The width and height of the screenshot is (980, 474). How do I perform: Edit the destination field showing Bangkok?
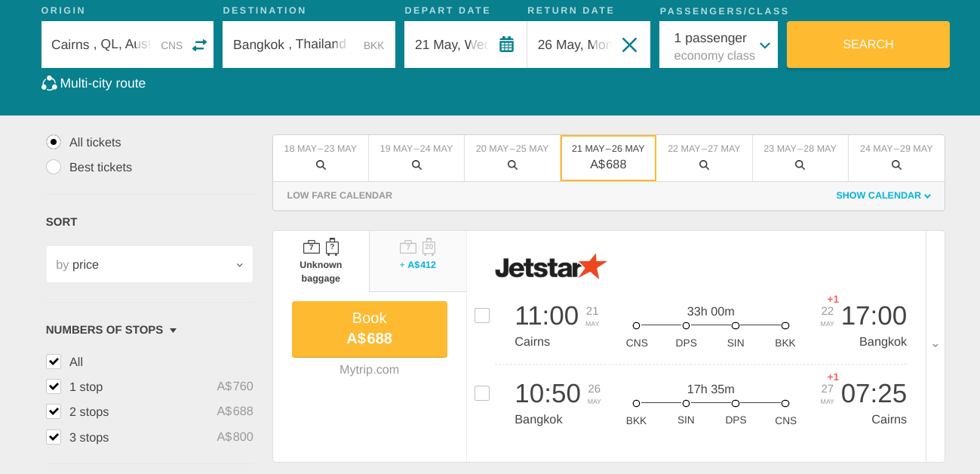click(x=309, y=45)
